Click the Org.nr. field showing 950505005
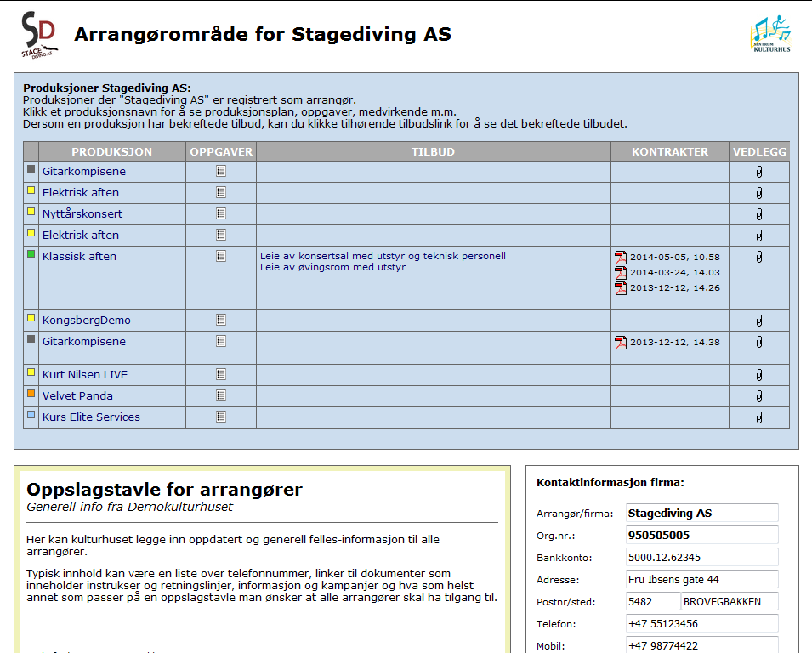 pos(702,536)
